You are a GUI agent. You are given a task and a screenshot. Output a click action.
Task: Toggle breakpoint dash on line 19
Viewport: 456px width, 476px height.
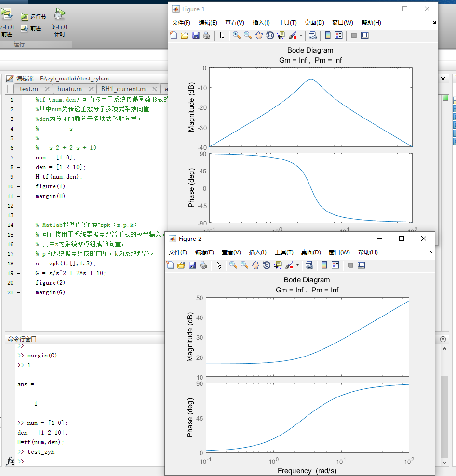tap(18, 274)
